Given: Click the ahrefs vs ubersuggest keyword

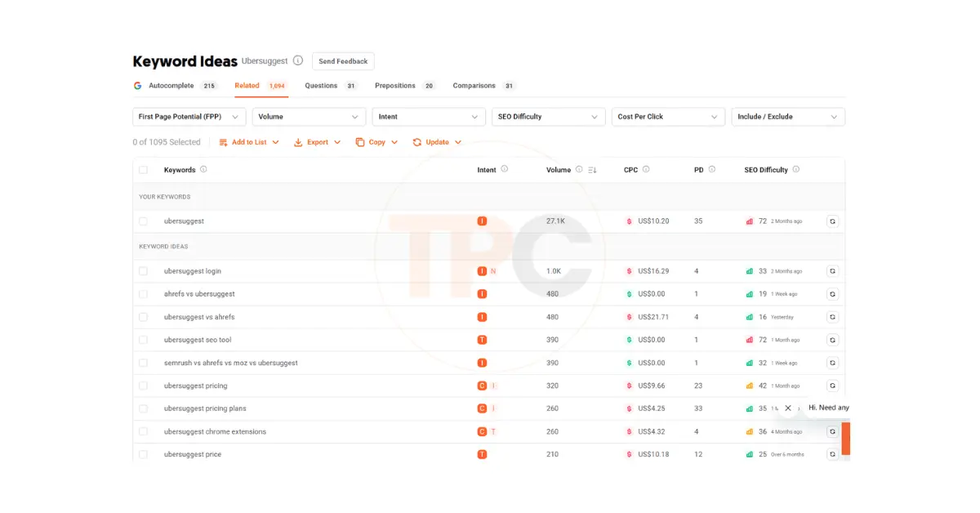Looking at the screenshot, I should pos(199,294).
